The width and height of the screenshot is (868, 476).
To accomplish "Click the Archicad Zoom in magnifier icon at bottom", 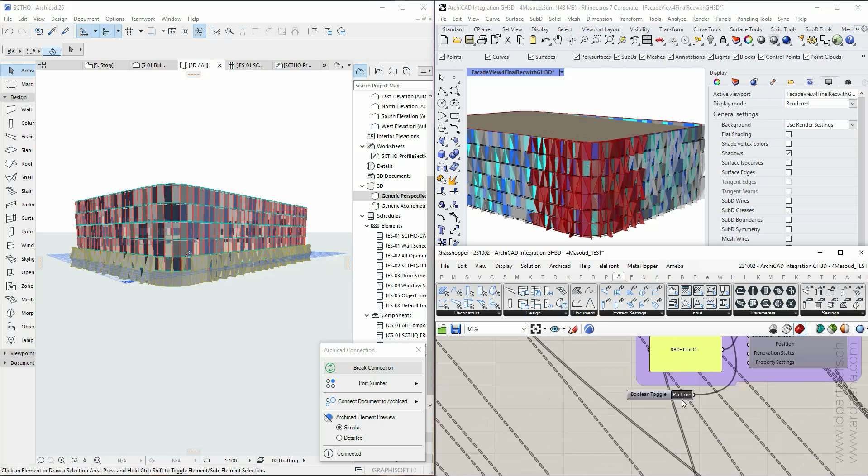I will point(62,460).
